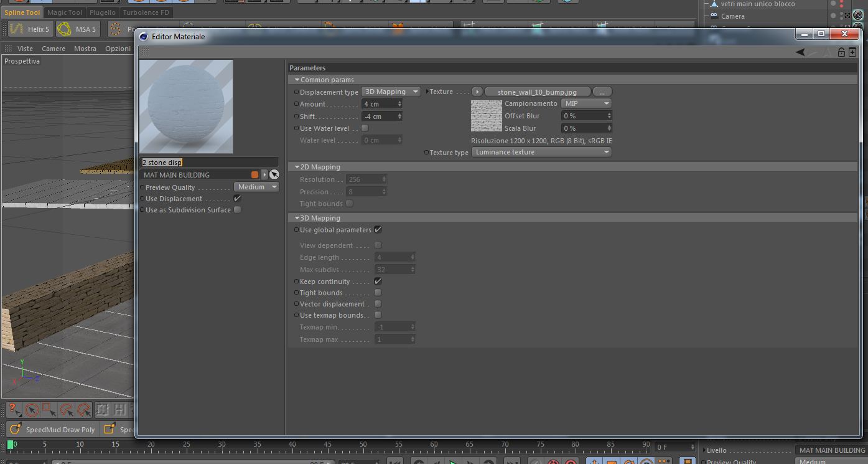Screen dimensions: 868x464
Task: Open the Mostra viewport menu
Action: pos(85,49)
